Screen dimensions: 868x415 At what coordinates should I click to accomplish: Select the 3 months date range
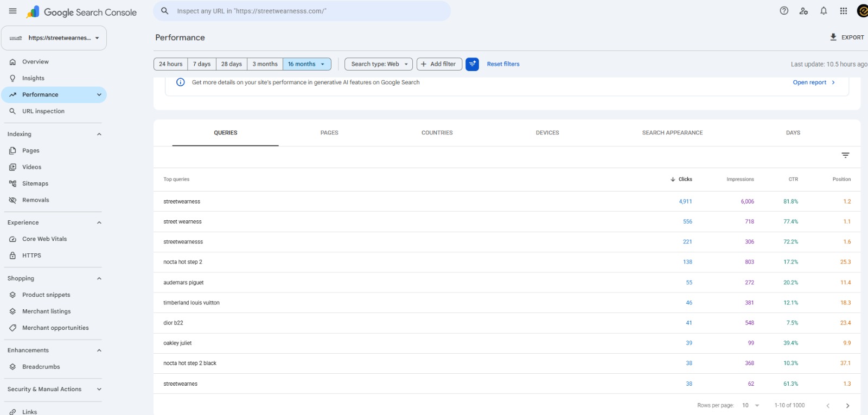tap(265, 64)
